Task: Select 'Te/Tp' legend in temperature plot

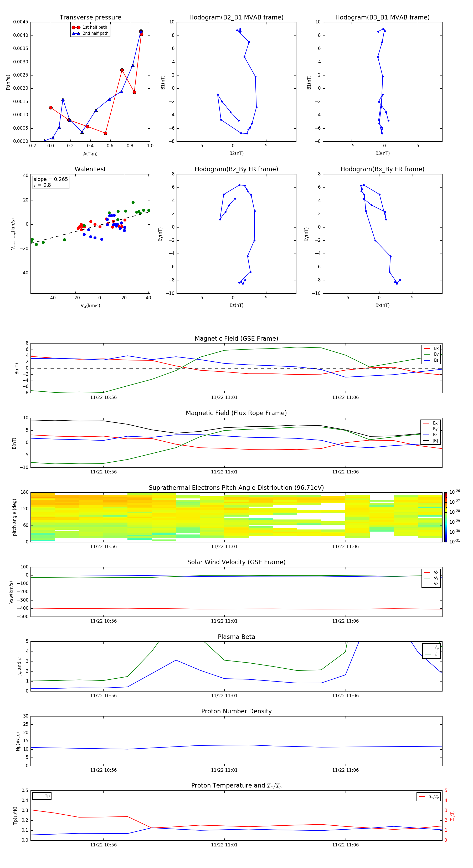Action: (x=429, y=796)
